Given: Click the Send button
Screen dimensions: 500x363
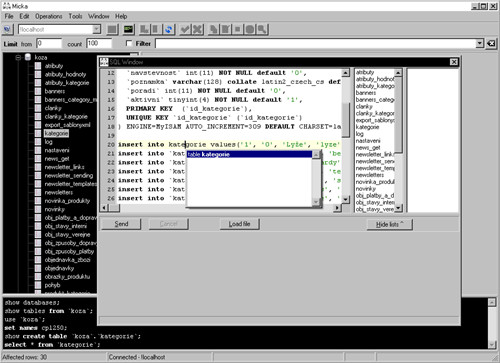Looking at the screenshot, I should [121, 224].
